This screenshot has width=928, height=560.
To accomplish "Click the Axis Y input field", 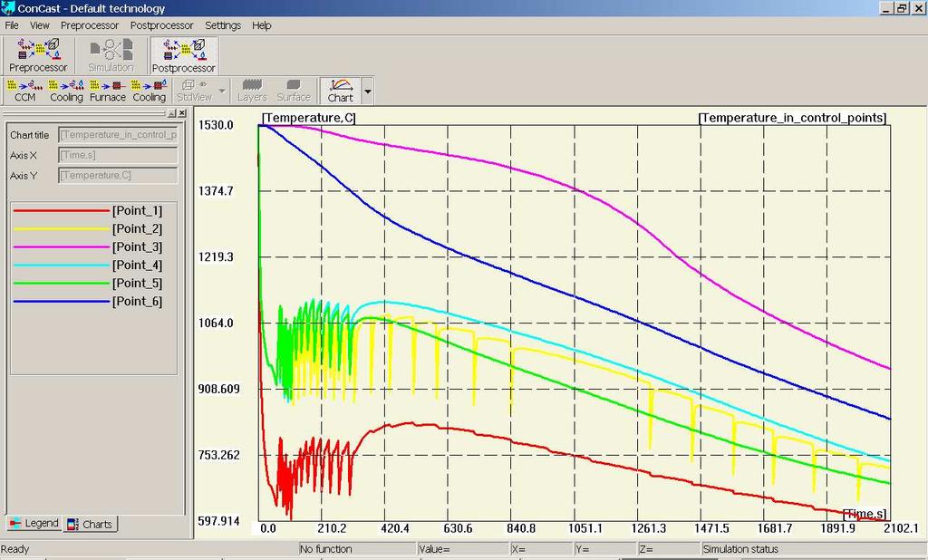I will pos(118,175).
